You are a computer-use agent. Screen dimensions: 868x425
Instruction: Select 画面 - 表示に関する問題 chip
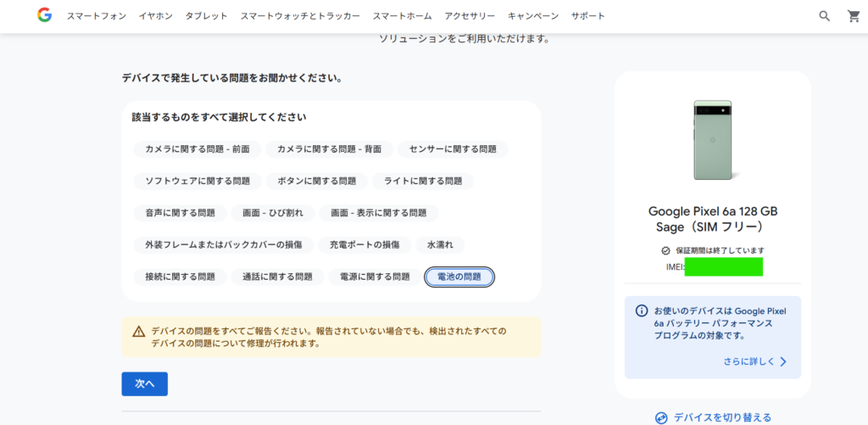[379, 213]
